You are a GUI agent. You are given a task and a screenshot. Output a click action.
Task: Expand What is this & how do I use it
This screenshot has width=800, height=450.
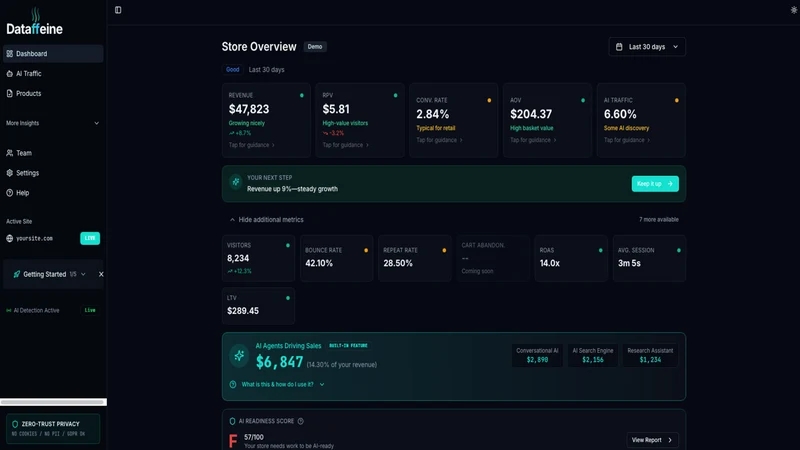coord(283,385)
